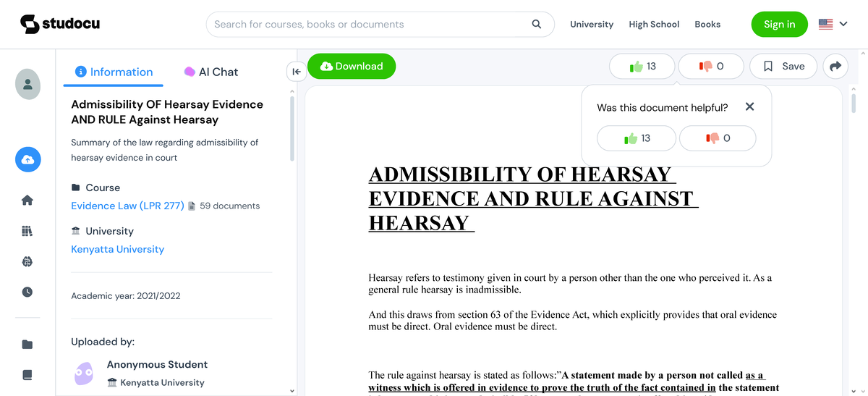
Task: Dislike document in helpful popup
Action: [x=718, y=138]
